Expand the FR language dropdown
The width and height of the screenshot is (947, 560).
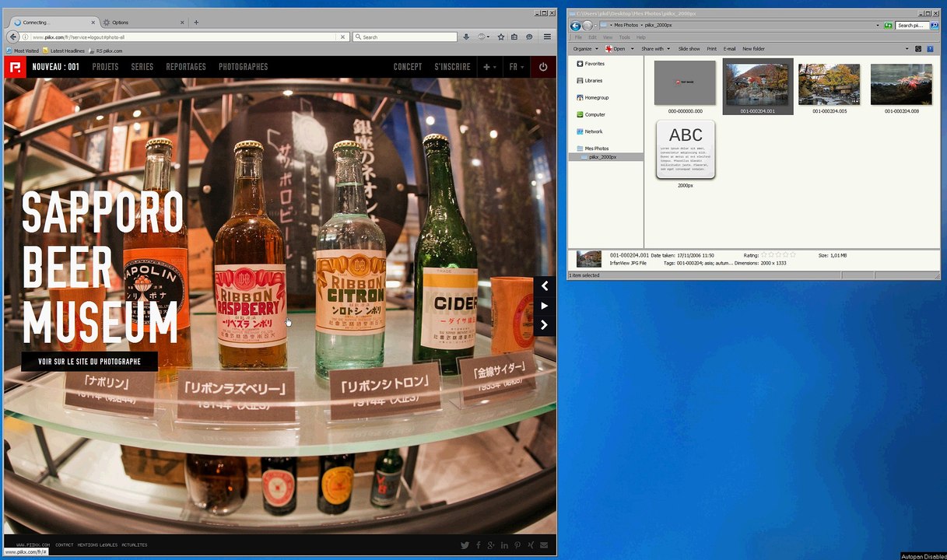517,67
